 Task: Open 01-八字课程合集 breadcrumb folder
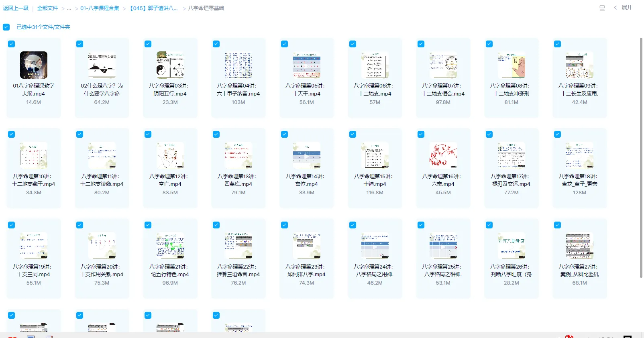(100, 8)
